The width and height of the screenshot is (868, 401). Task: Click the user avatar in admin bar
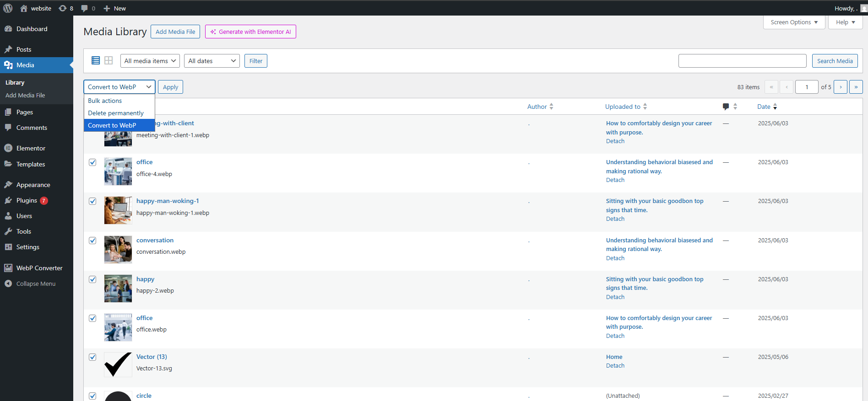864,8
